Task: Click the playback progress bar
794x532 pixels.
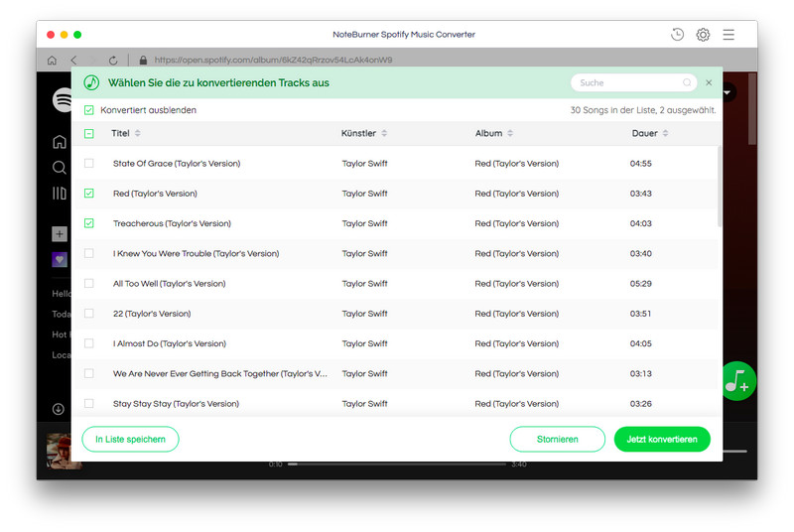Action: 397,464
